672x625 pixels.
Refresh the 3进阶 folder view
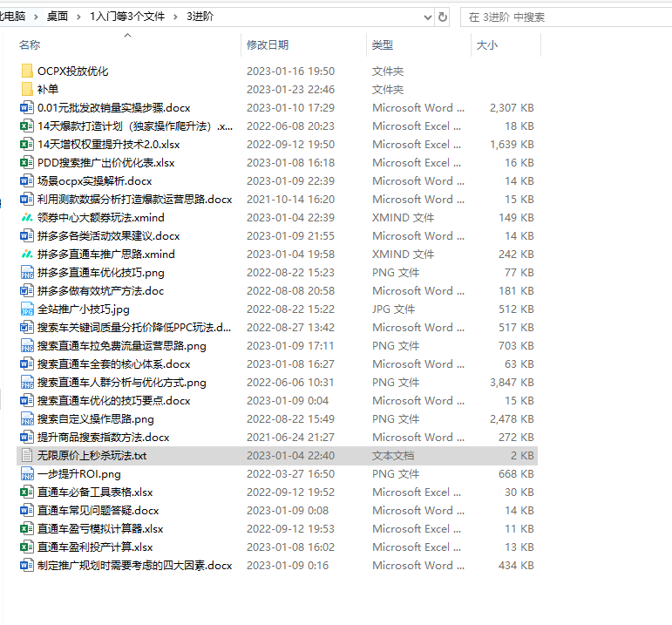point(443,17)
